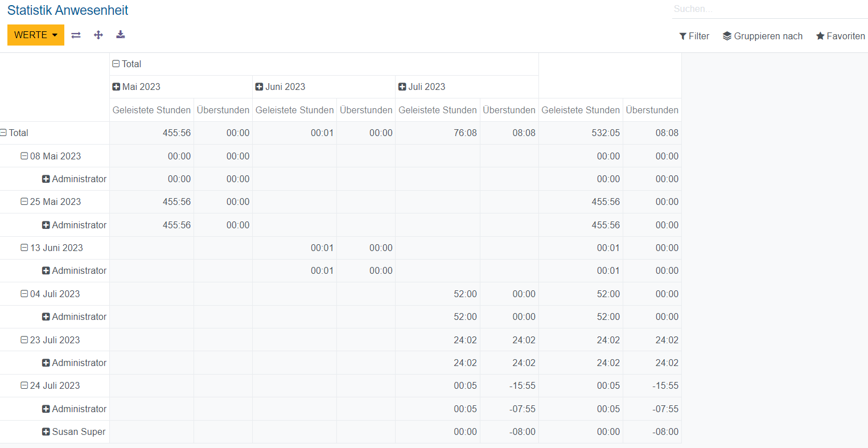Click the flip axis arrows icon
868x448 pixels.
76,35
